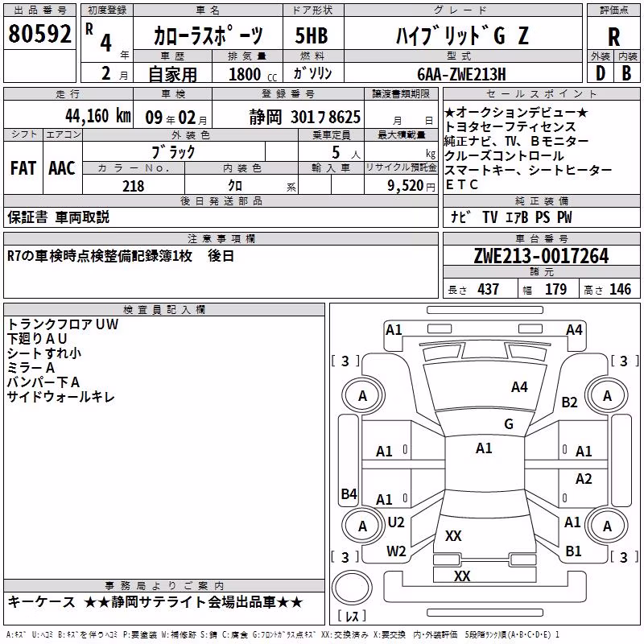This screenshot has width=644, height=644.
Task: Click recycle deposit 9,520円
Action: (411, 186)
